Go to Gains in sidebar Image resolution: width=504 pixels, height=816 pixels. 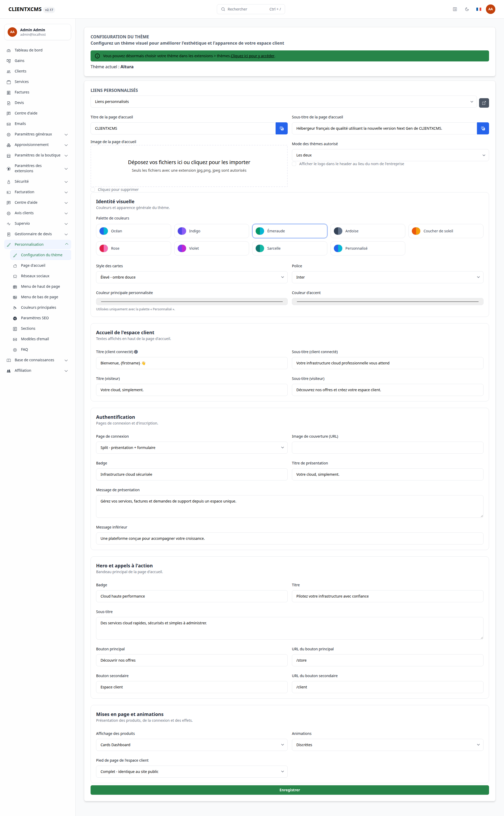coord(38,61)
